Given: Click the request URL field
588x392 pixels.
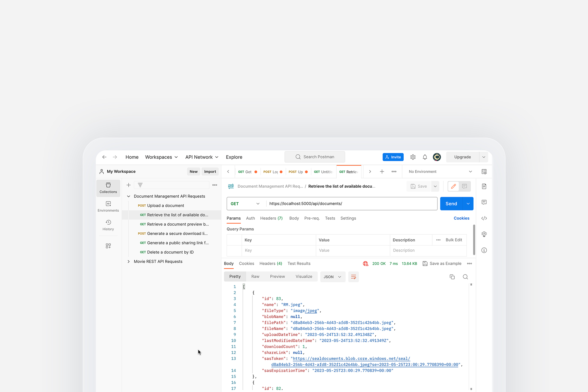Looking at the screenshot, I should coord(351,204).
